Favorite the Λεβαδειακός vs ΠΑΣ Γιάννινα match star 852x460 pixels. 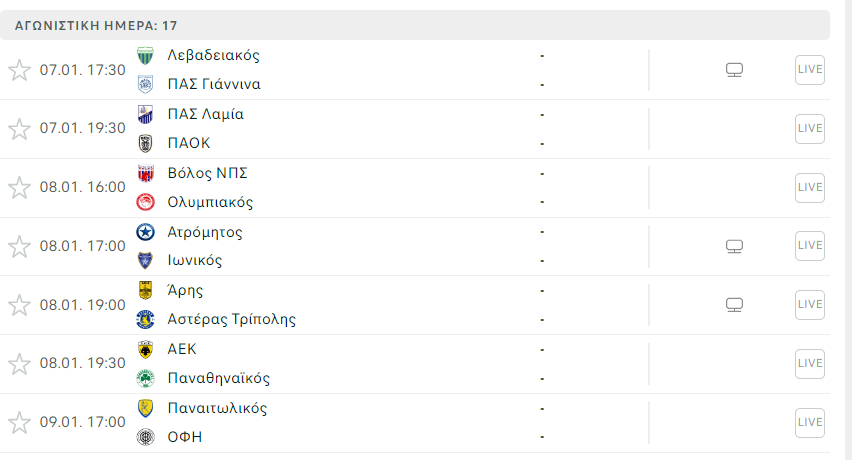tap(19, 70)
